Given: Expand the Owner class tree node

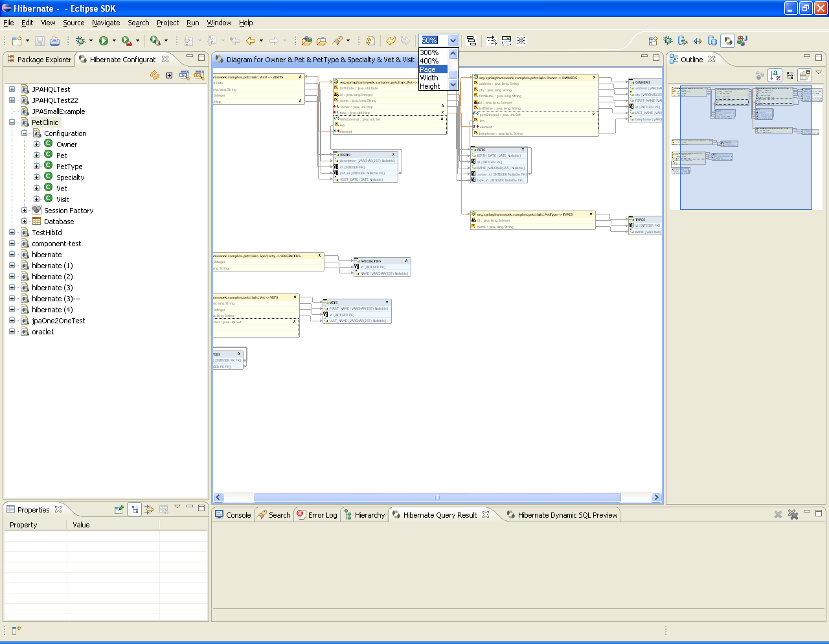Looking at the screenshot, I should click(37, 144).
